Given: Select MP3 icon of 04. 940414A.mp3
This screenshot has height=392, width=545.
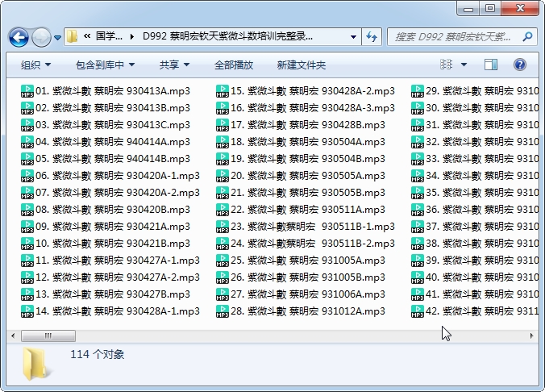Looking at the screenshot, I should [27, 142].
